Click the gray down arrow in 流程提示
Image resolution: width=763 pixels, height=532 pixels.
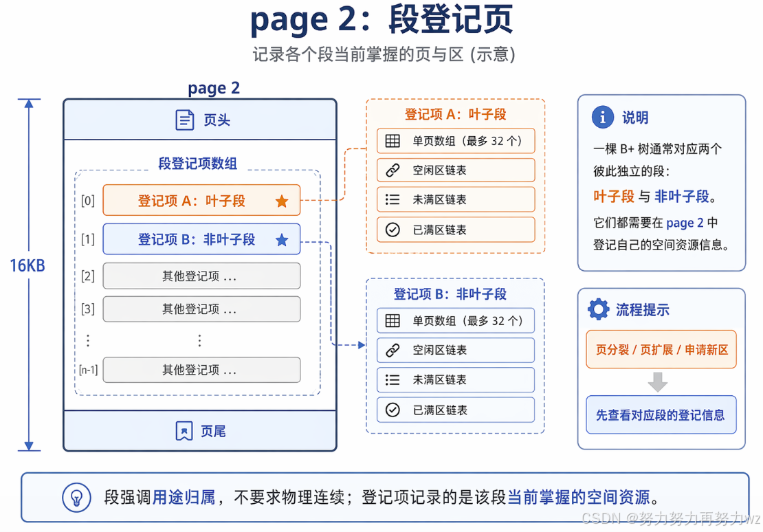(657, 382)
